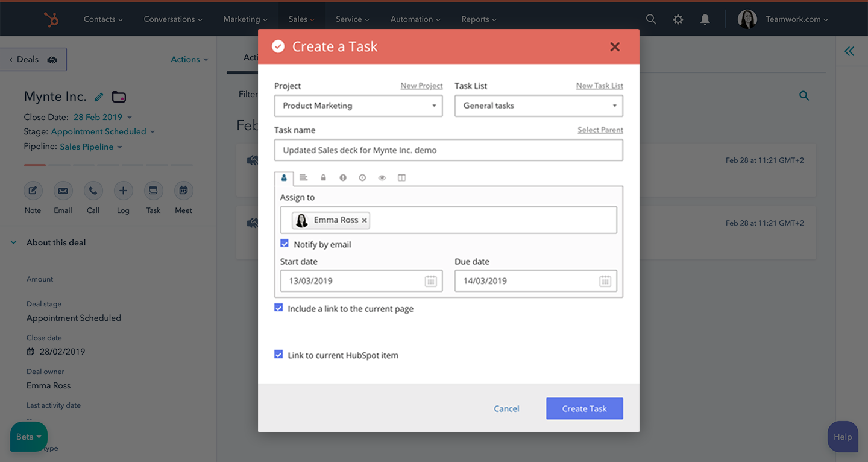Click the Task icon under the deal name

pyautogui.click(x=153, y=191)
